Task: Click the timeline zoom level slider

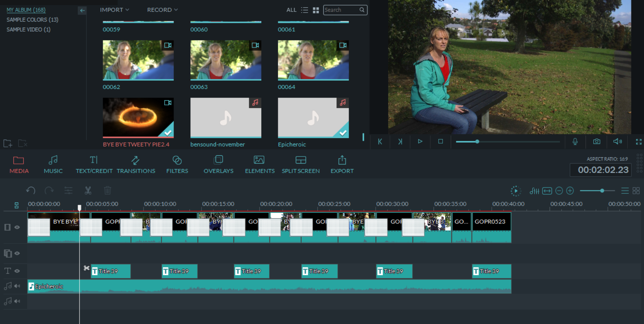Action: click(x=602, y=191)
